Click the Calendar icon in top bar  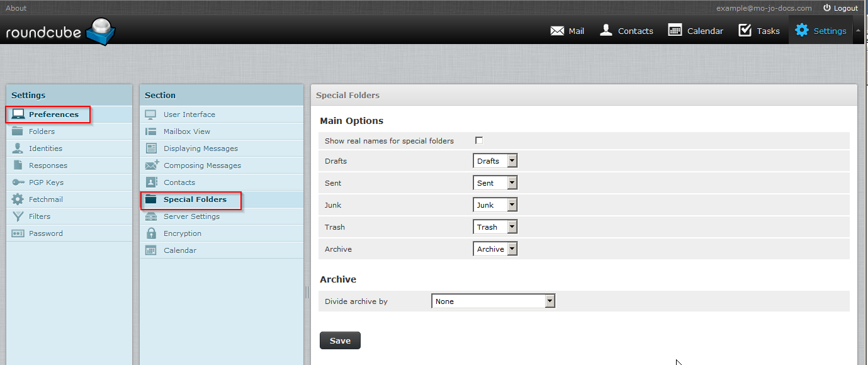[675, 30]
